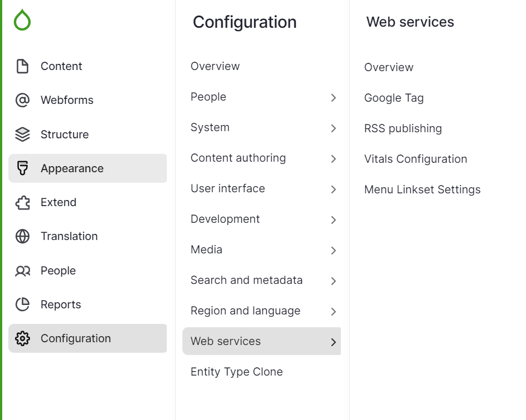Click the Extend puzzle piece icon
The image size is (526, 420).
(22, 202)
